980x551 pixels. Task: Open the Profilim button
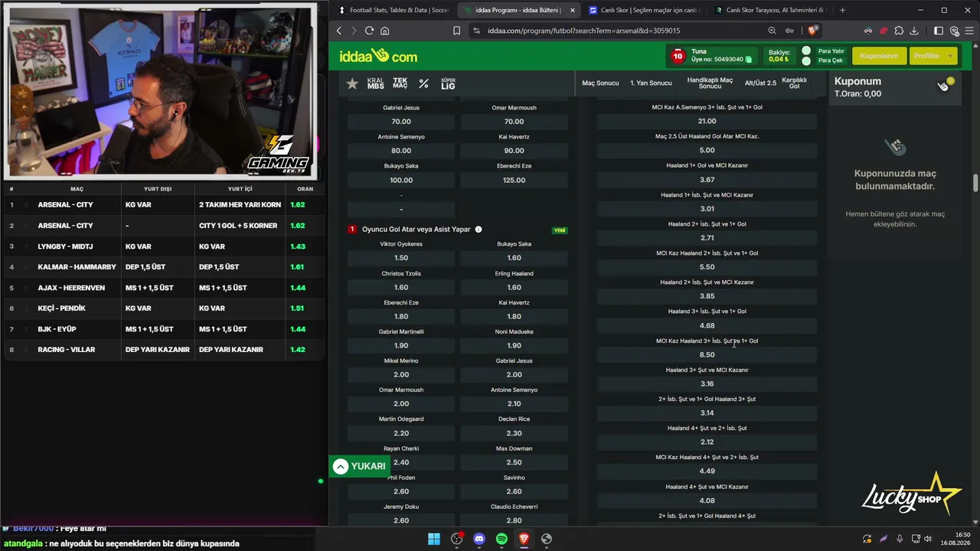pyautogui.click(x=933, y=56)
